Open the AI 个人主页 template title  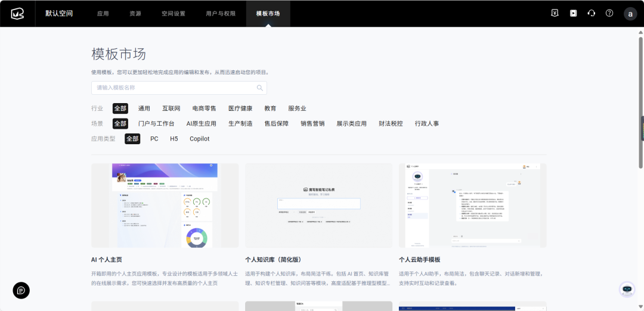107,260
